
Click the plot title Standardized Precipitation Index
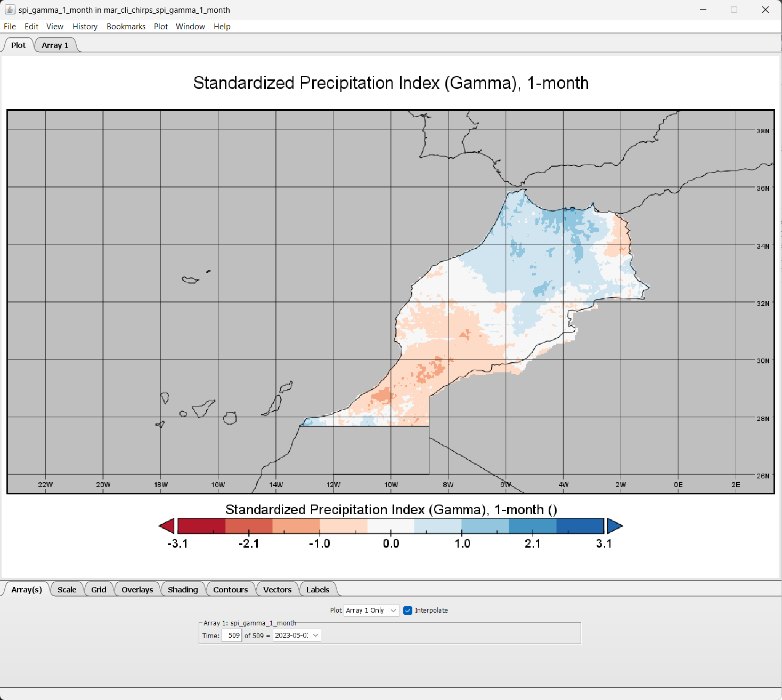391,83
